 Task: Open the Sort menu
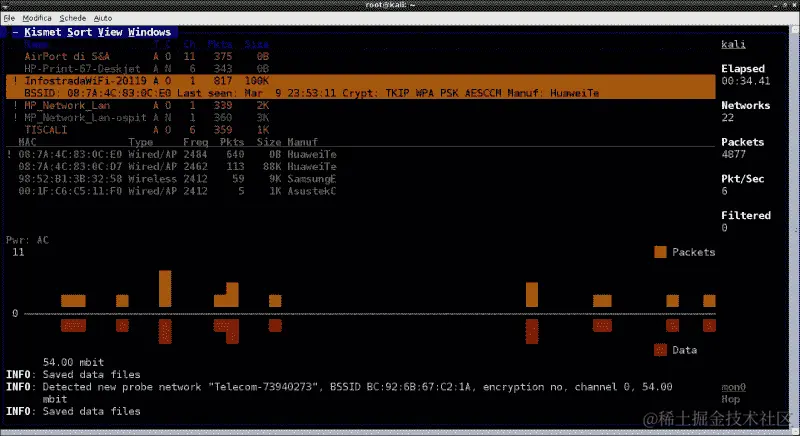pos(79,32)
